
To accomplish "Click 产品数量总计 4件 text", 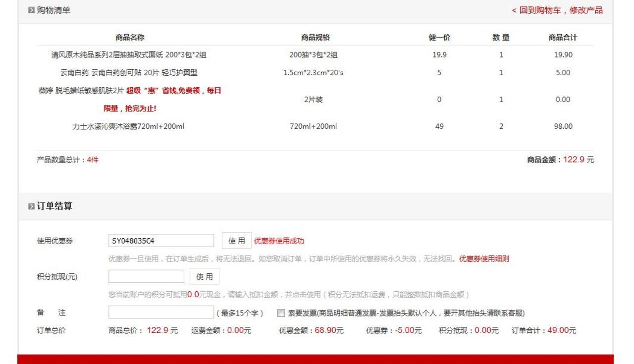I will click(x=68, y=159).
